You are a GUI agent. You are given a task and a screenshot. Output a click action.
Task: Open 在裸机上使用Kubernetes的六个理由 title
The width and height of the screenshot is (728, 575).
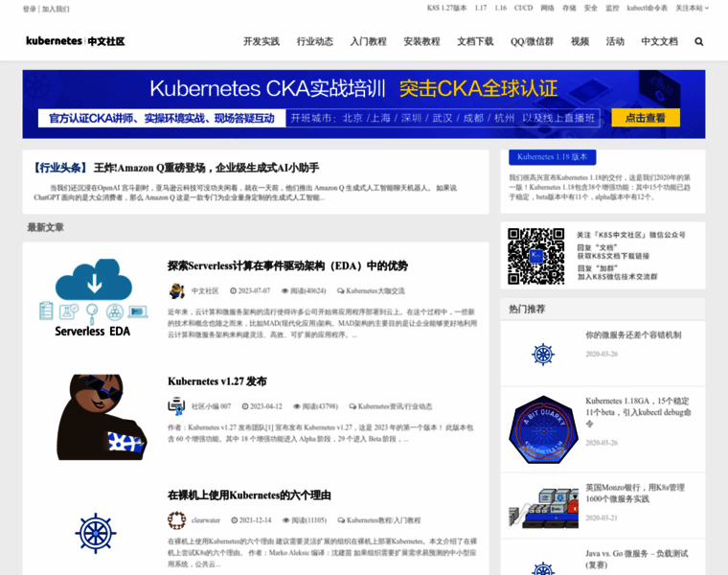(x=249, y=495)
